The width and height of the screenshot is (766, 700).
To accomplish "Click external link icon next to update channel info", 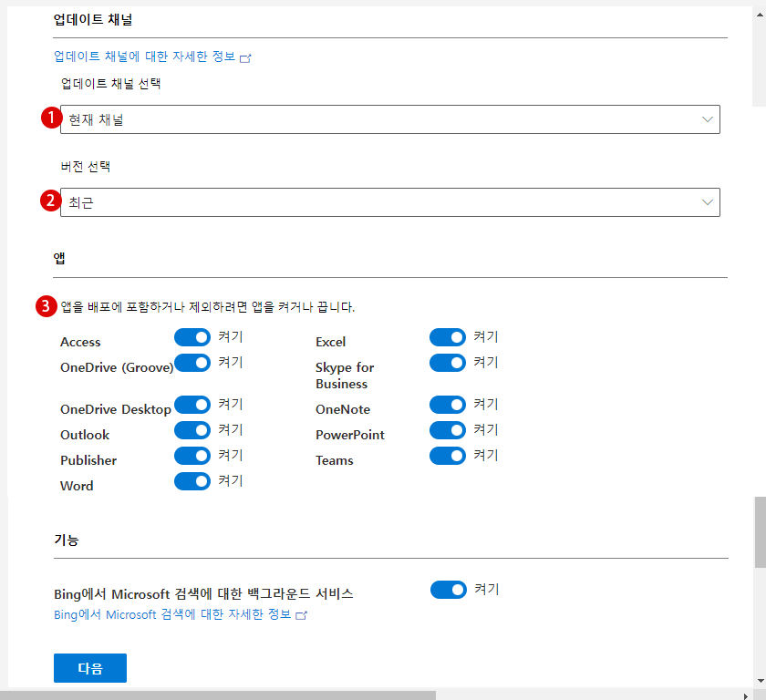I will click(245, 58).
